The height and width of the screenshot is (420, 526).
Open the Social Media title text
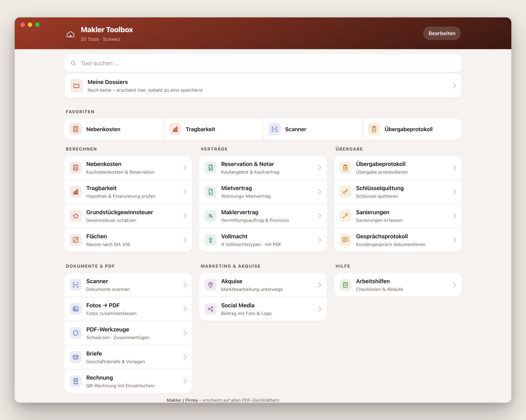238,305
